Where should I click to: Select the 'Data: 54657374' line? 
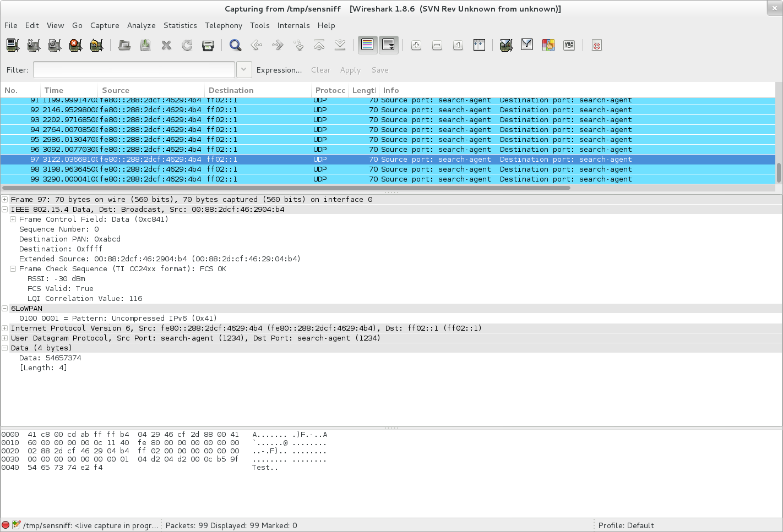click(50, 358)
